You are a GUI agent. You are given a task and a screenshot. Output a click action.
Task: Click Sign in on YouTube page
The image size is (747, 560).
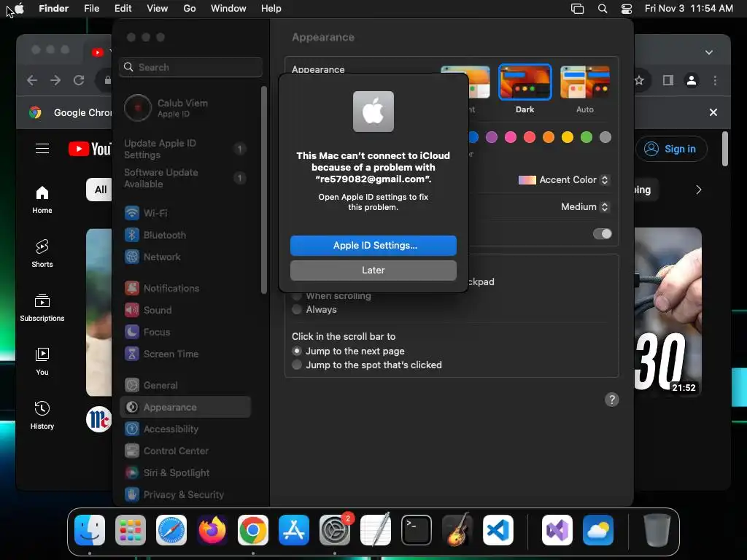click(671, 149)
